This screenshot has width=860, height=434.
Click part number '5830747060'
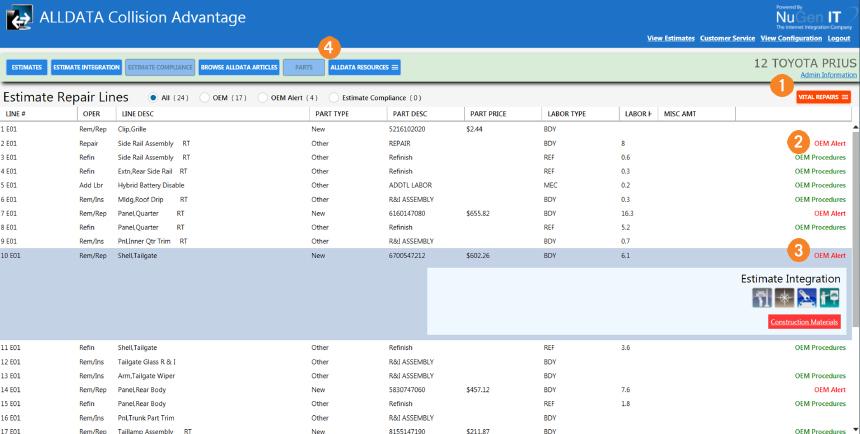tap(407, 390)
